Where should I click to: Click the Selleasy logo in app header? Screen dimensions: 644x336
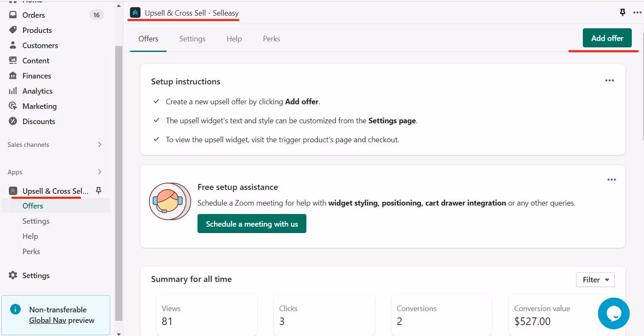click(x=135, y=13)
